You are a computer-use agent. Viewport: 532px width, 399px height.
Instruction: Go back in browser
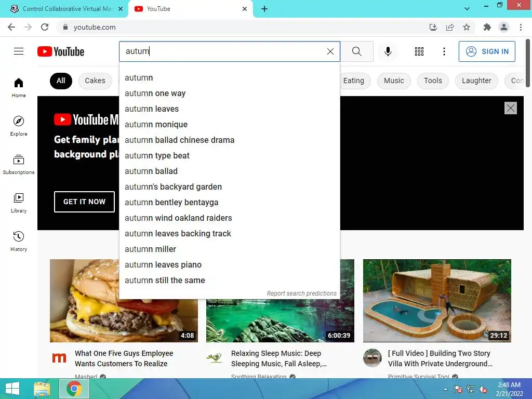[11, 27]
